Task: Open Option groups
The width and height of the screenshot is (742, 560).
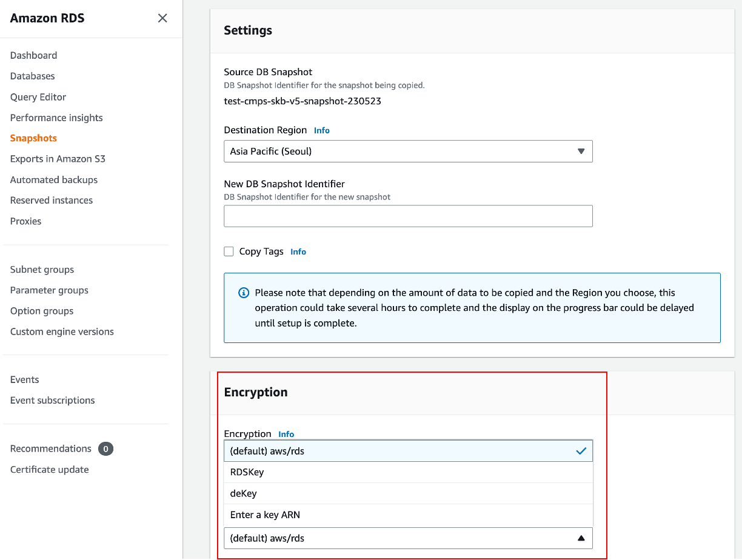Action: click(42, 311)
